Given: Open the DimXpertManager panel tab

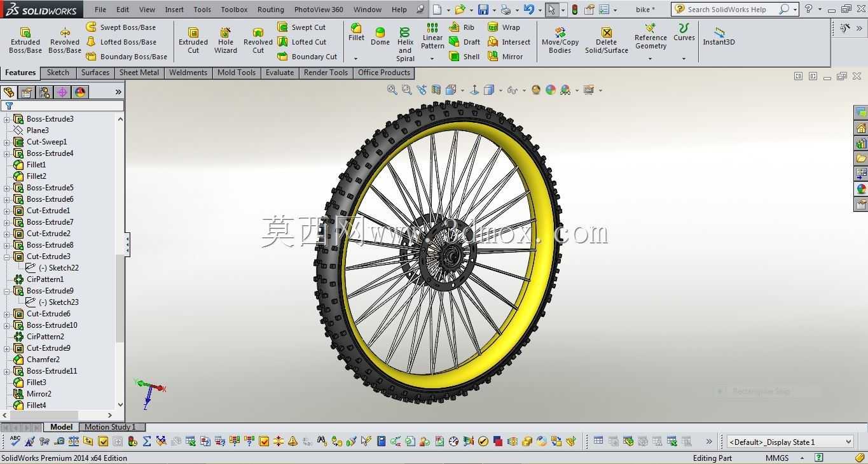Looking at the screenshot, I should [x=62, y=92].
